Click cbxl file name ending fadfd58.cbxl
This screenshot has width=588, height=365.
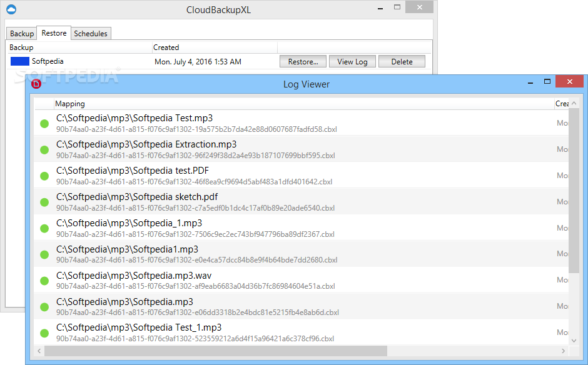196,129
